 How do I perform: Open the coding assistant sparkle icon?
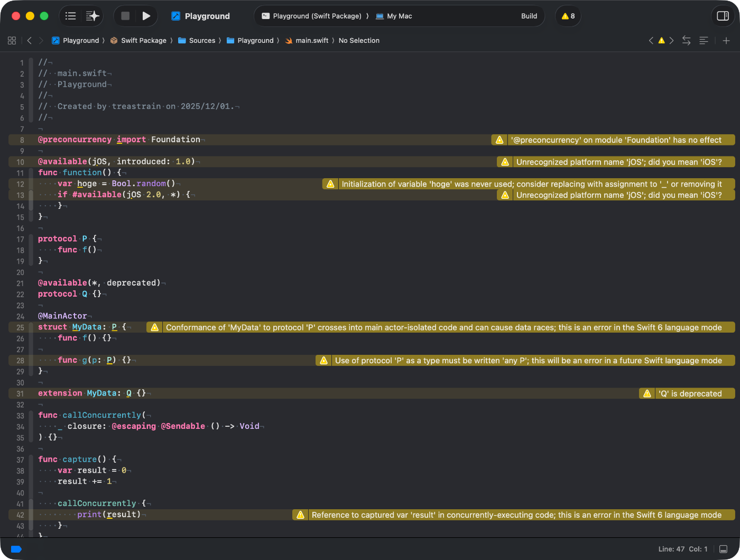92,16
